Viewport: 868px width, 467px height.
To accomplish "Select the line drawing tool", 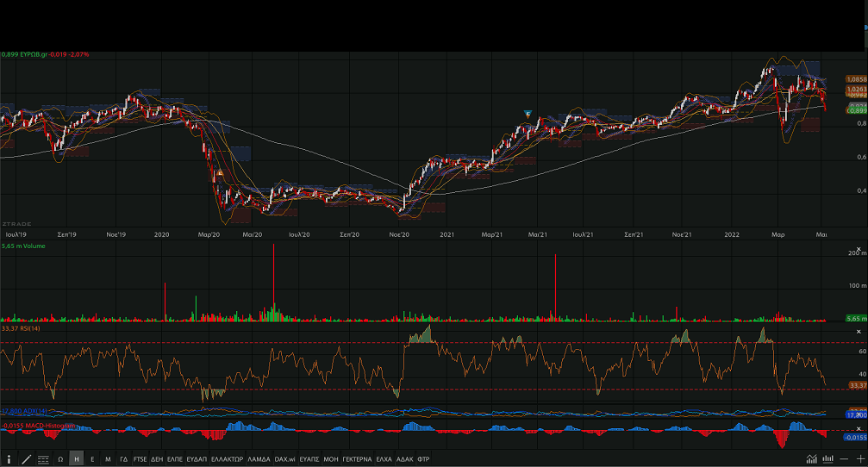I will point(26,459).
